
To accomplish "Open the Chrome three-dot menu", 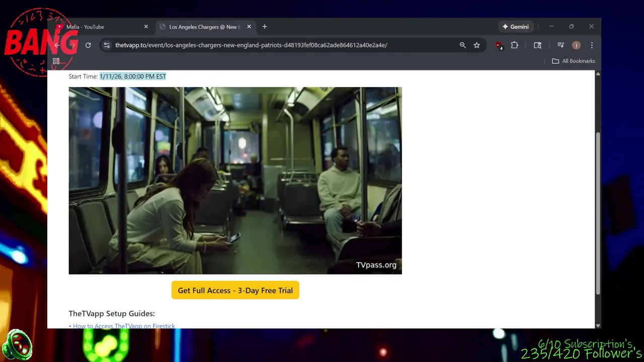I will [x=592, y=45].
